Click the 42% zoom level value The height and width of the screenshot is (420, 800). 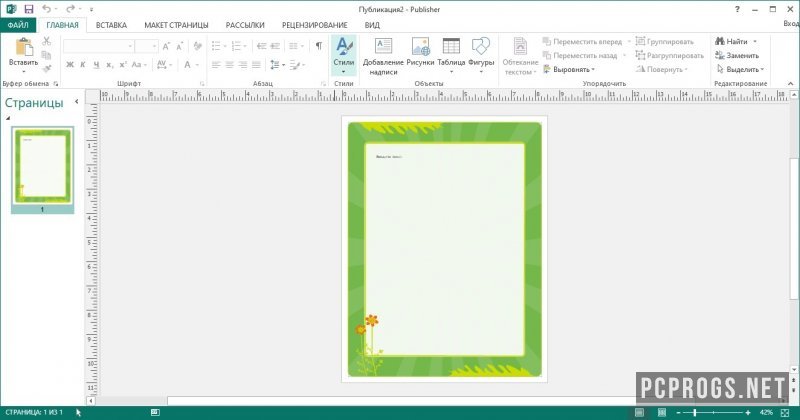[x=766, y=412]
